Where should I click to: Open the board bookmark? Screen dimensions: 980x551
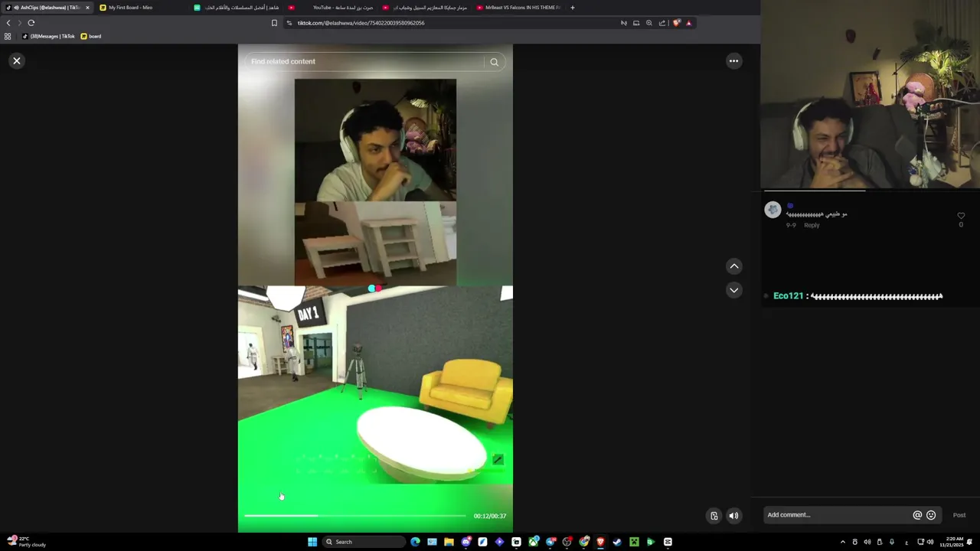coord(91,36)
